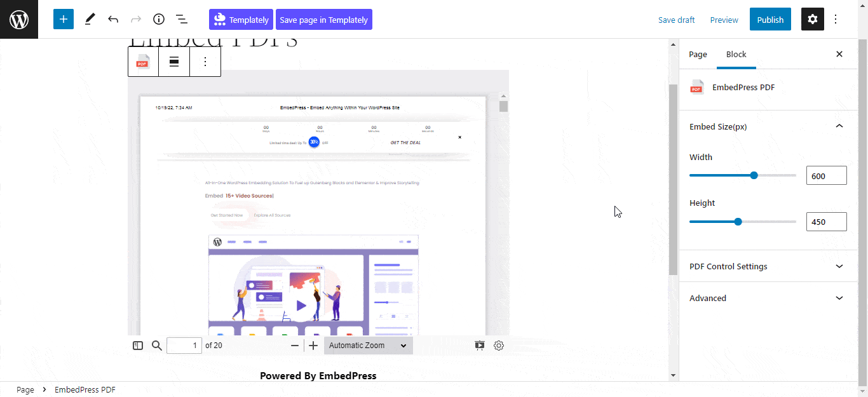Click the Height value field

(827, 222)
